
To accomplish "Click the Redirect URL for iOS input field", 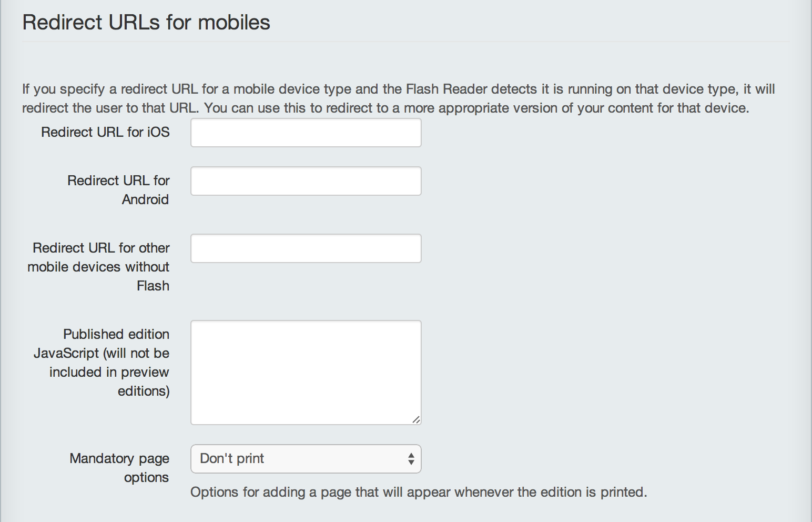I will [306, 133].
